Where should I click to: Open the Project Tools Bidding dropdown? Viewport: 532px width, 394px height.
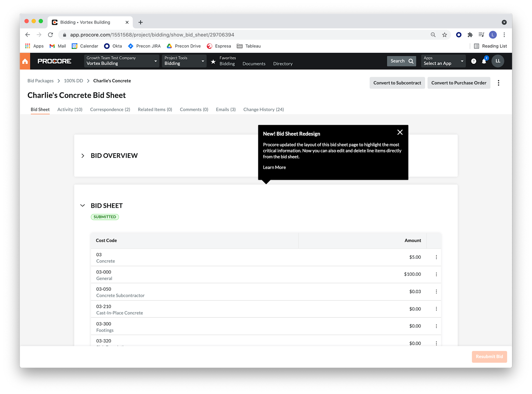(x=184, y=61)
